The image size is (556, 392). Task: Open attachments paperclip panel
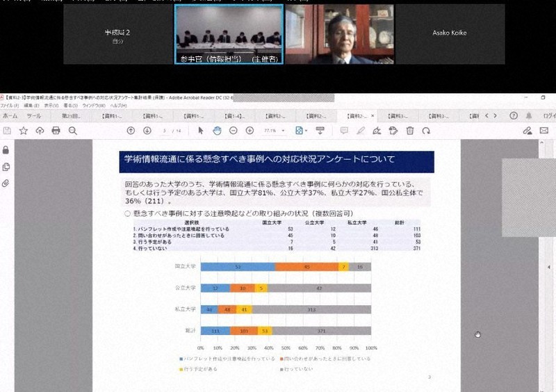(6, 183)
